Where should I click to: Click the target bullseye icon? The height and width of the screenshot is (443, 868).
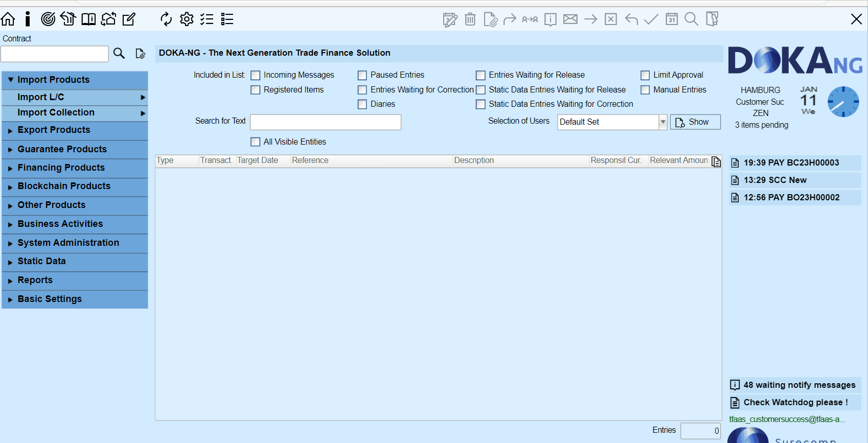click(48, 19)
